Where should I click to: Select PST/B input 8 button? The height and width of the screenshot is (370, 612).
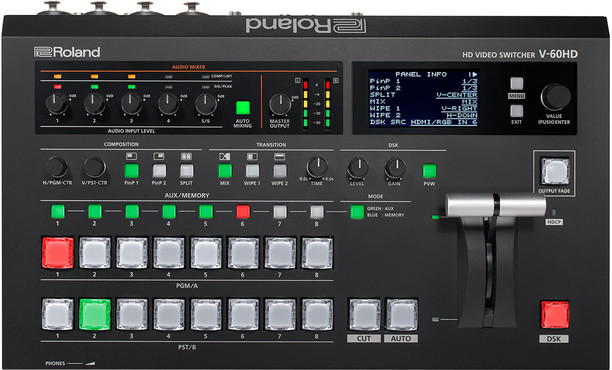317,315
